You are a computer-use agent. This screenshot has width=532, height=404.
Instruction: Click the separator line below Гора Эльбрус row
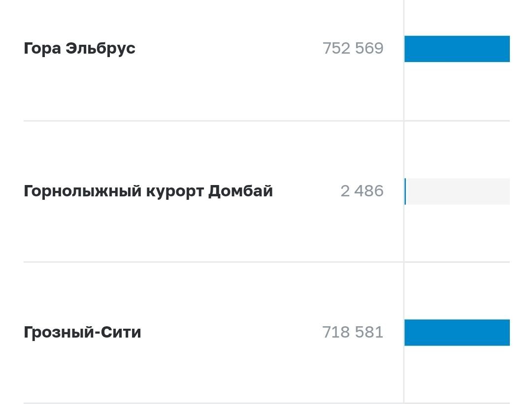[x=266, y=121]
